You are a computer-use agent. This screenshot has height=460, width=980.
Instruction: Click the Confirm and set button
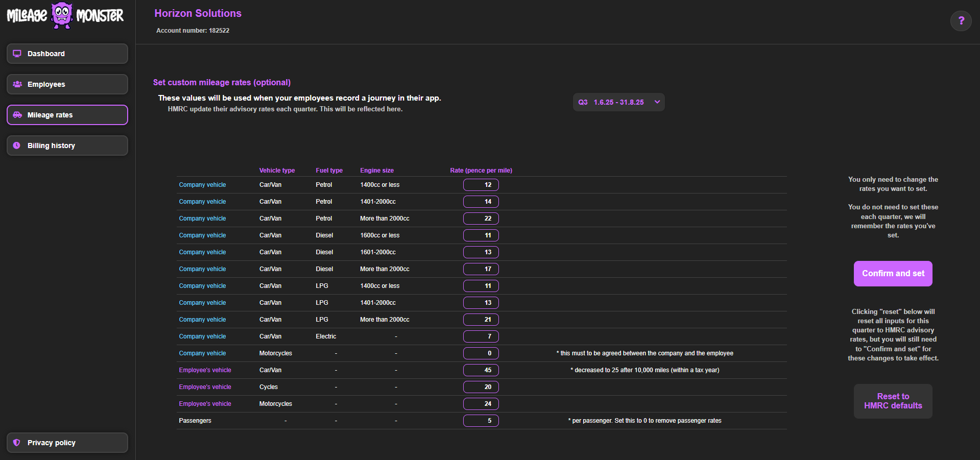tap(893, 274)
